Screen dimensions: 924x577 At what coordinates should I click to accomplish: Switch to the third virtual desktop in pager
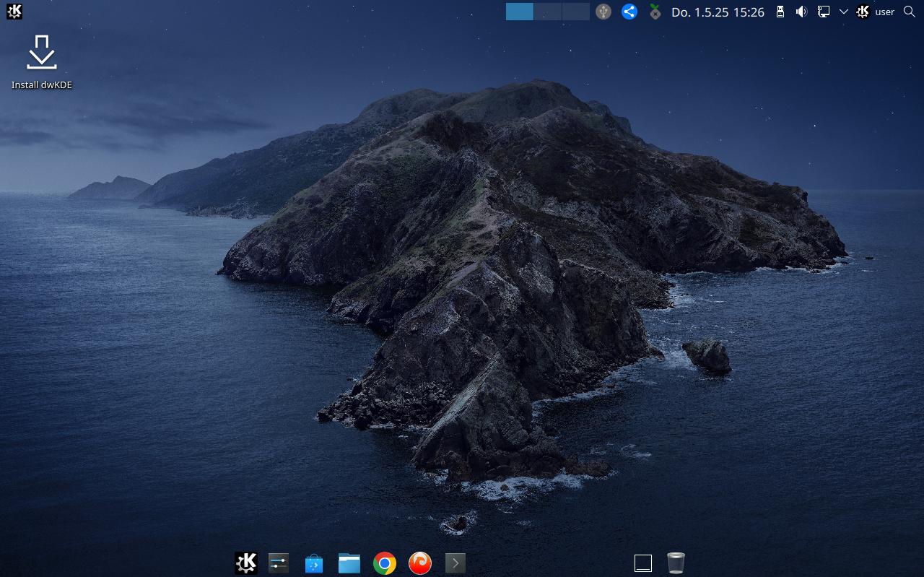(575, 12)
